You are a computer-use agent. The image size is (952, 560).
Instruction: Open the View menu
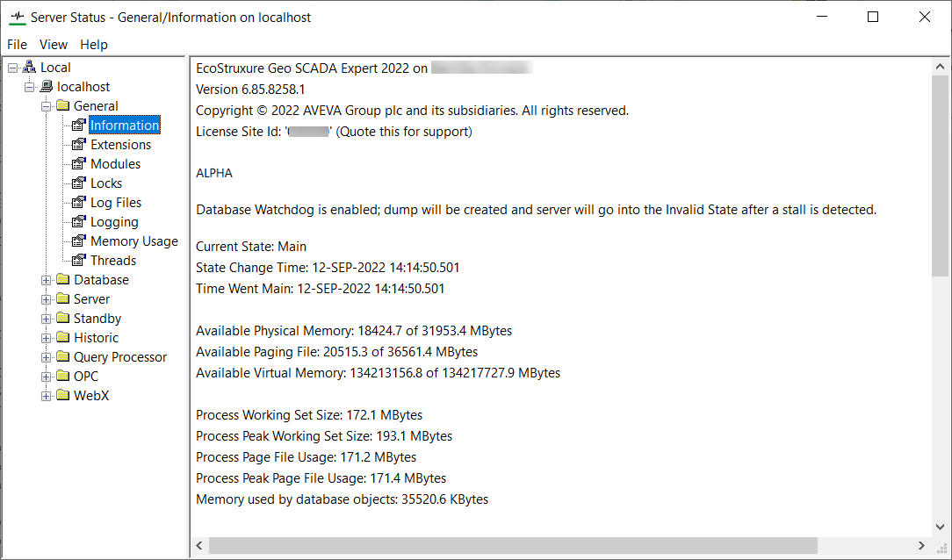click(x=54, y=45)
